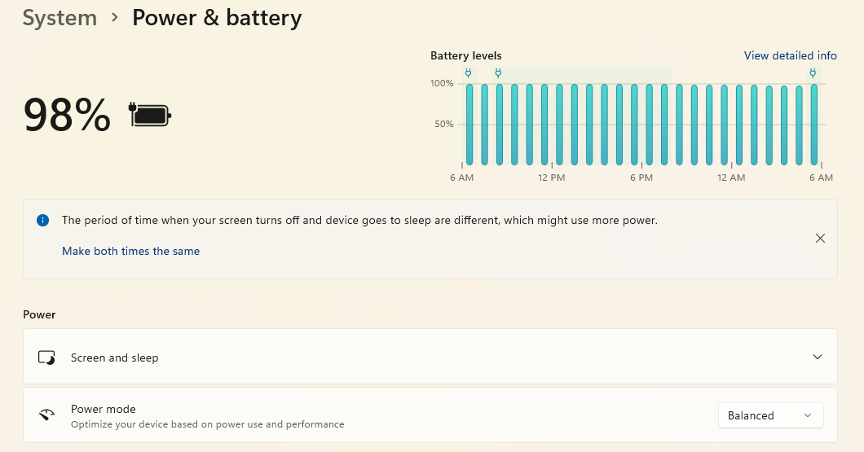
Task: Click the first plug icon above the chart
Action: (x=469, y=73)
